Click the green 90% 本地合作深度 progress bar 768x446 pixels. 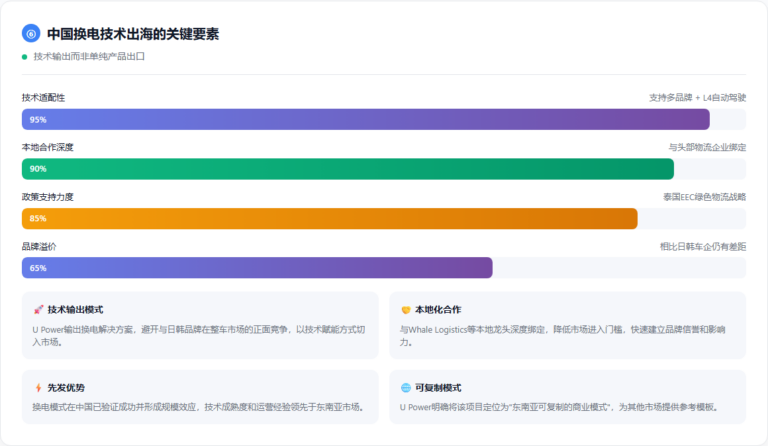click(x=348, y=169)
